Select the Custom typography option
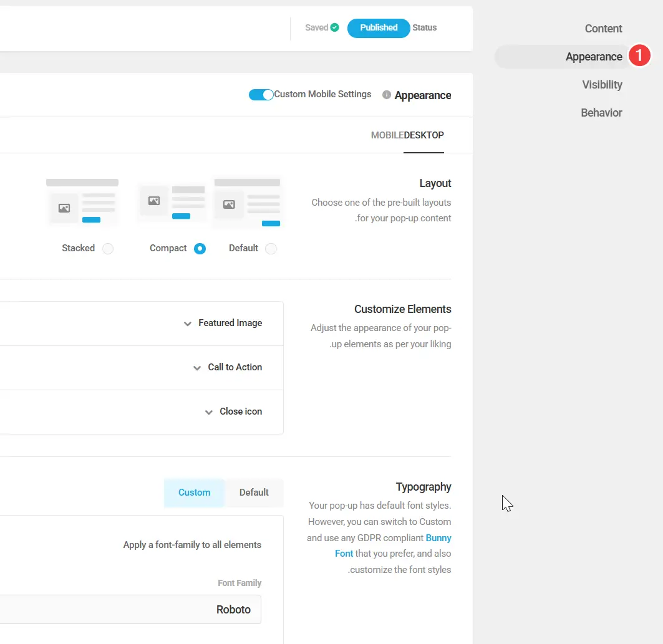 coord(195,493)
